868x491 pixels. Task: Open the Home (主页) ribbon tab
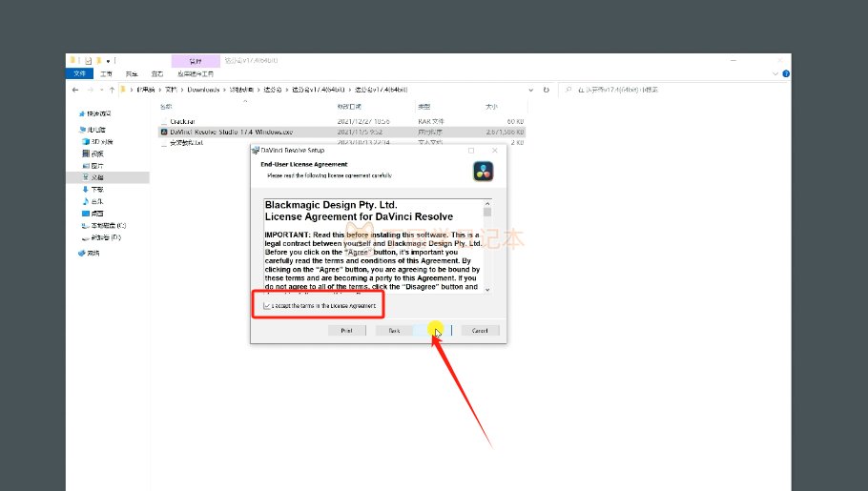[x=106, y=73]
